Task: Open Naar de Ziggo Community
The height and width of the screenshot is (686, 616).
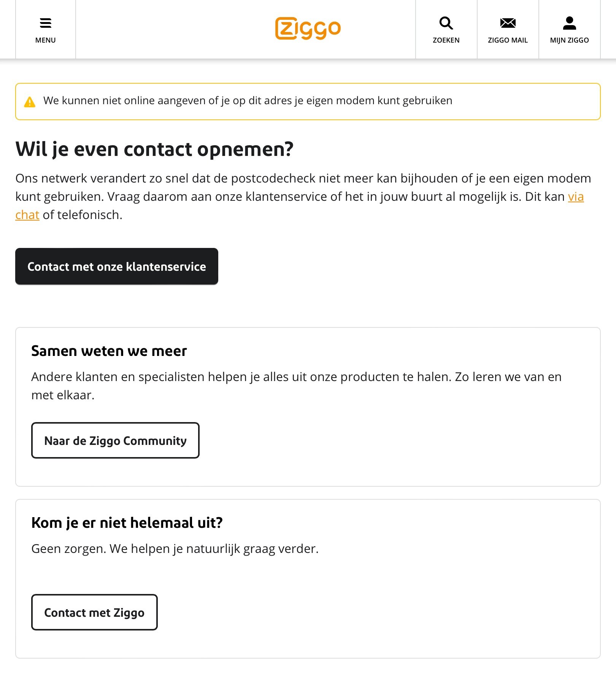Action: tap(115, 440)
